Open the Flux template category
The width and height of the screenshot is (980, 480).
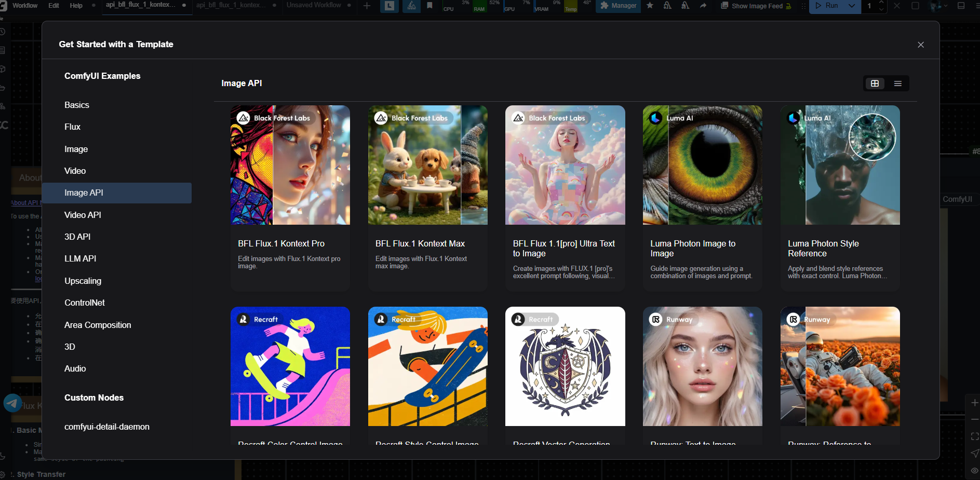pyautogui.click(x=116, y=127)
